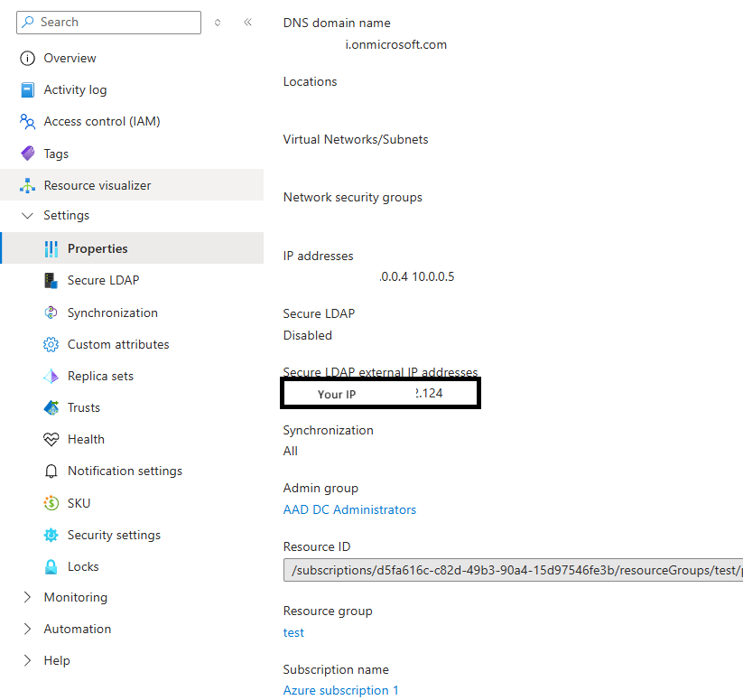Screen dimensions: 743x700
Task: Click the Notification settings bell icon
Action: [x=51, y=471]
